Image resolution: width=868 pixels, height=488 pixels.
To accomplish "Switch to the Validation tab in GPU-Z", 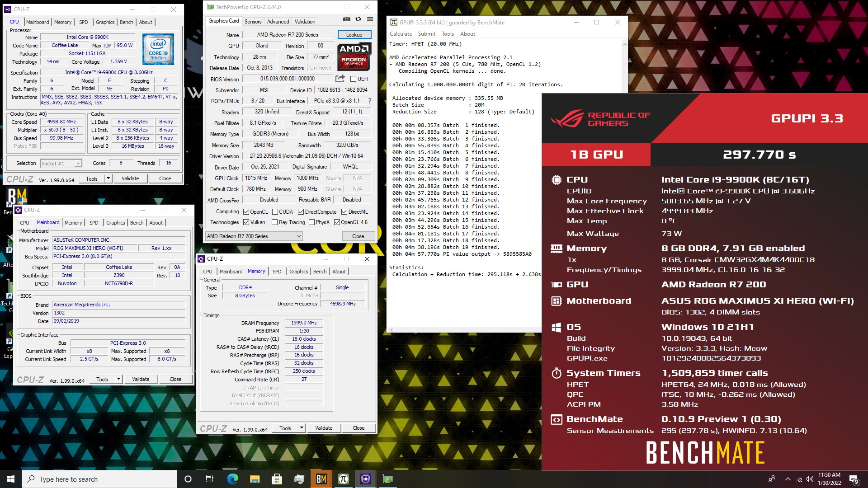I will [305, 21].
